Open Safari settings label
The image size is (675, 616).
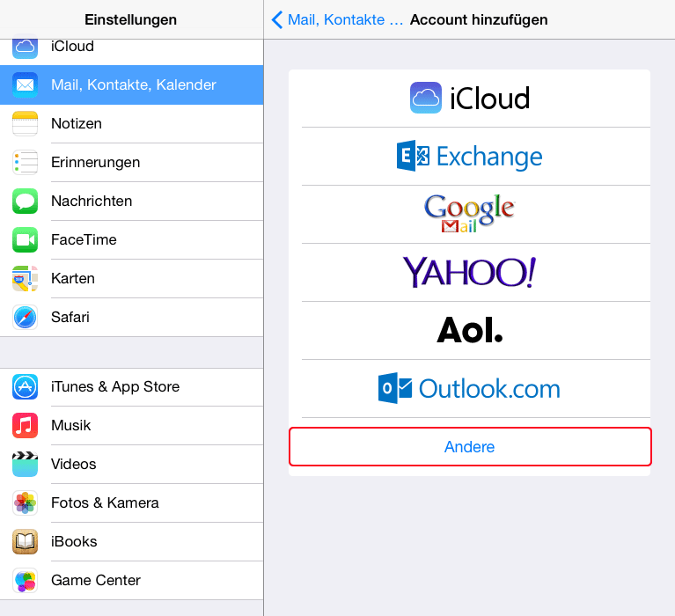70,318
